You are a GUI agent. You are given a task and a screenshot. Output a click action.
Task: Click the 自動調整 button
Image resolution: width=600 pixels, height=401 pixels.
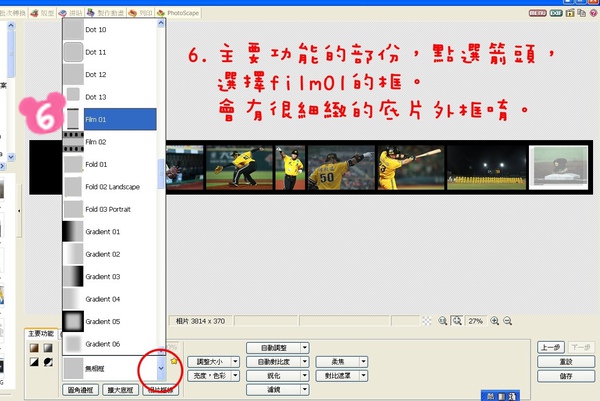click(274, 348)
